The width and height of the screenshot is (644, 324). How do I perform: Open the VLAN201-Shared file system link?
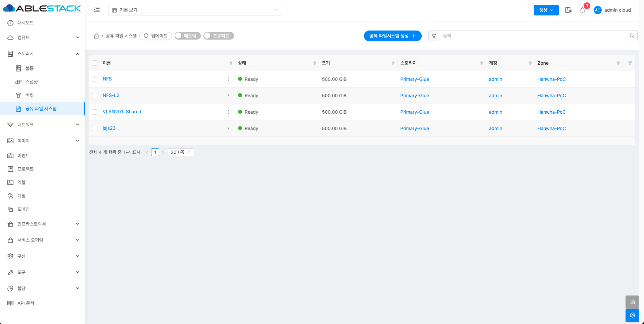click(122, 112)
